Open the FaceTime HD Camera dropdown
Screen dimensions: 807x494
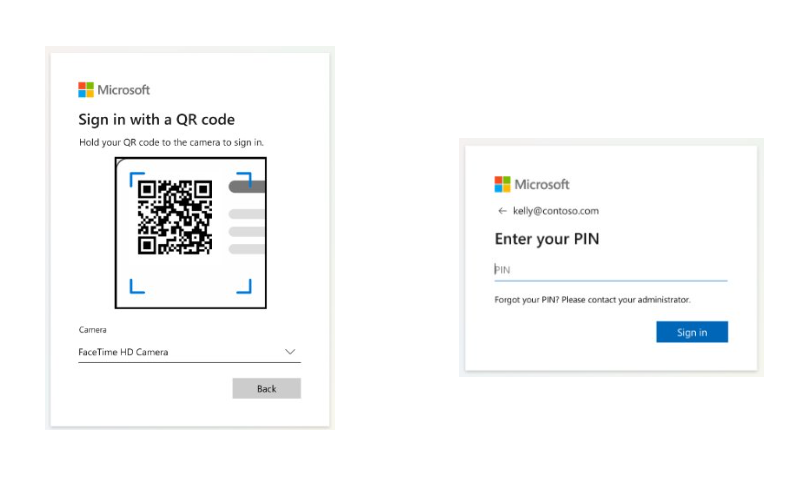click(x=189, y=352)
